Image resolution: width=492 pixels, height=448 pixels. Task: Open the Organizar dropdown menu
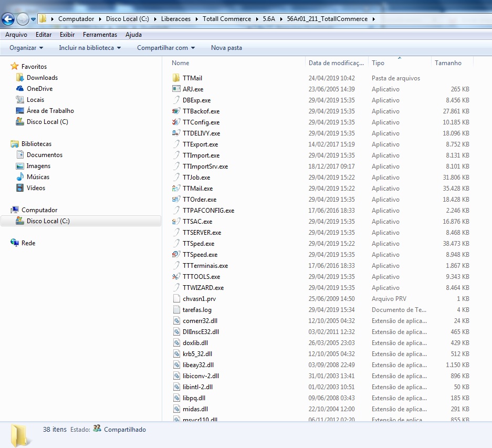pos(26,48)
